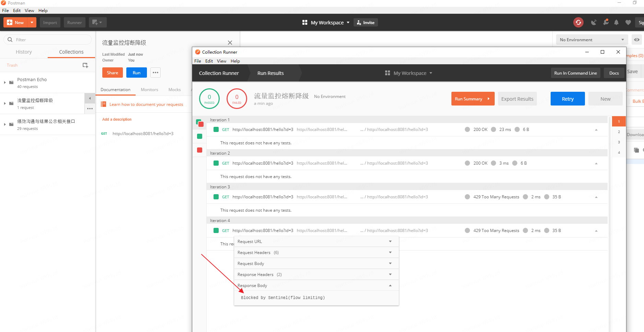Screen dimensions: 644x332
Task: Click the blue Retry button
Action: 567,99
